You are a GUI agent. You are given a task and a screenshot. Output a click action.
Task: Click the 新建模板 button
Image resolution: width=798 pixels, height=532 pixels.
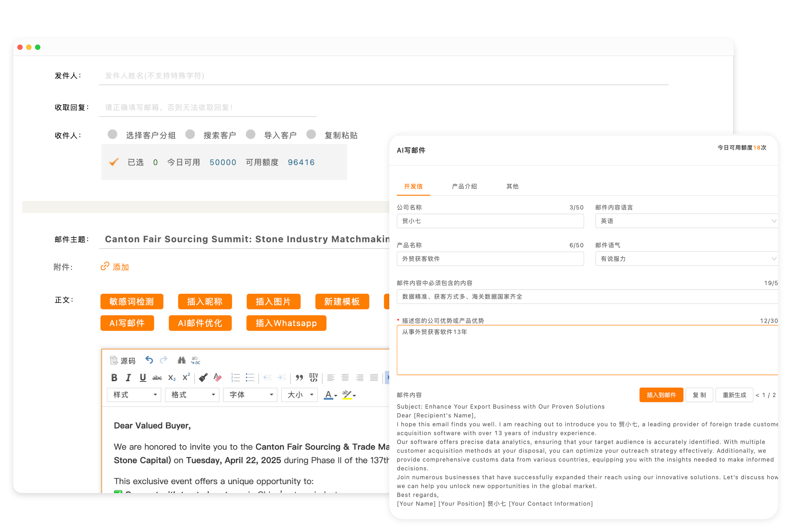point(342,301)
